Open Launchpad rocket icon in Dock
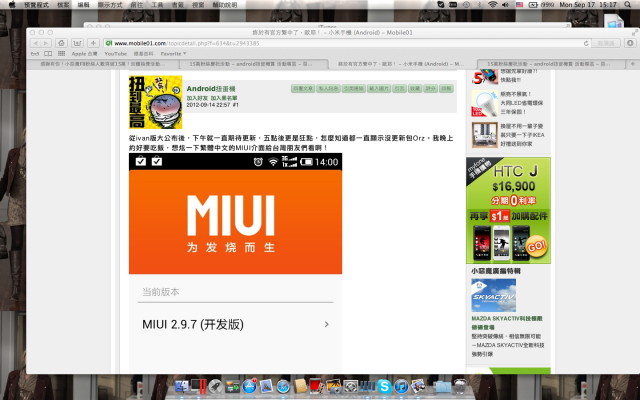 [216, 386]
